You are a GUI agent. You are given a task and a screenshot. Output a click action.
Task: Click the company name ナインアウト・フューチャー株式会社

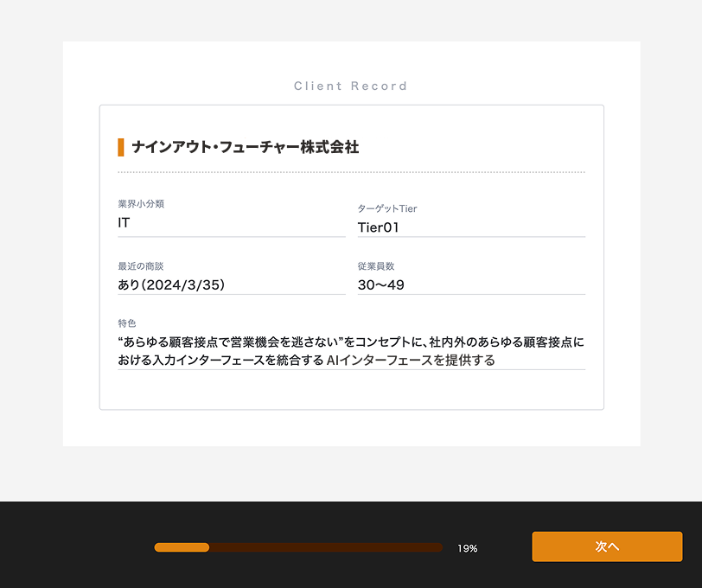tap(245, 147)
